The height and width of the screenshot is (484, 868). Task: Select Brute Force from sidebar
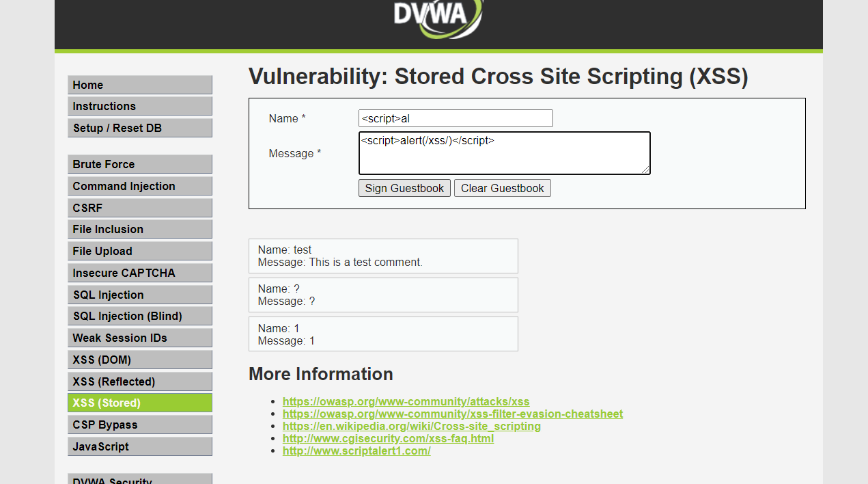[x=140, y=164]
